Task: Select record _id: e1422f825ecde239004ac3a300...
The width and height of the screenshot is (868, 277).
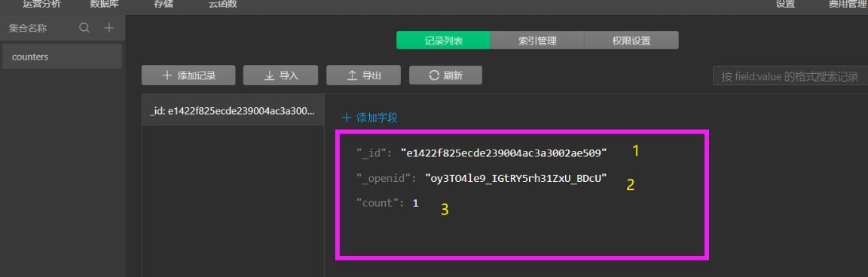Action: coord(233,110)
